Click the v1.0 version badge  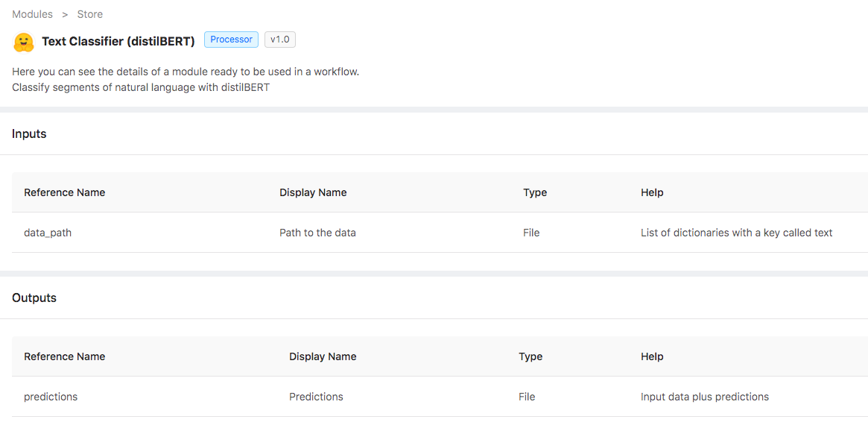tap(280, 40)
